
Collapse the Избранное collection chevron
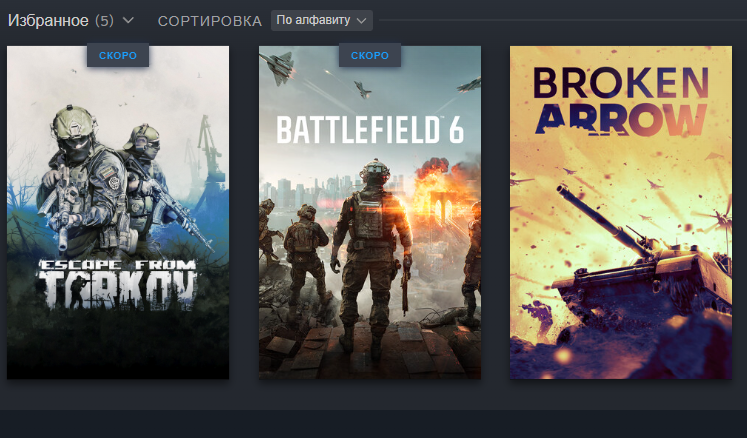(x=128, y=20)
